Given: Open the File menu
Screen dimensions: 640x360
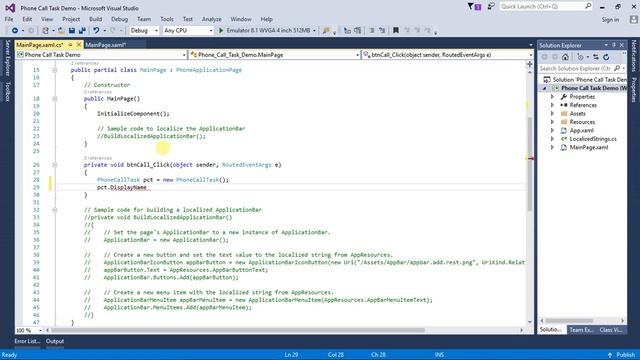Looking at the screenshot, I should coord(9,19).
